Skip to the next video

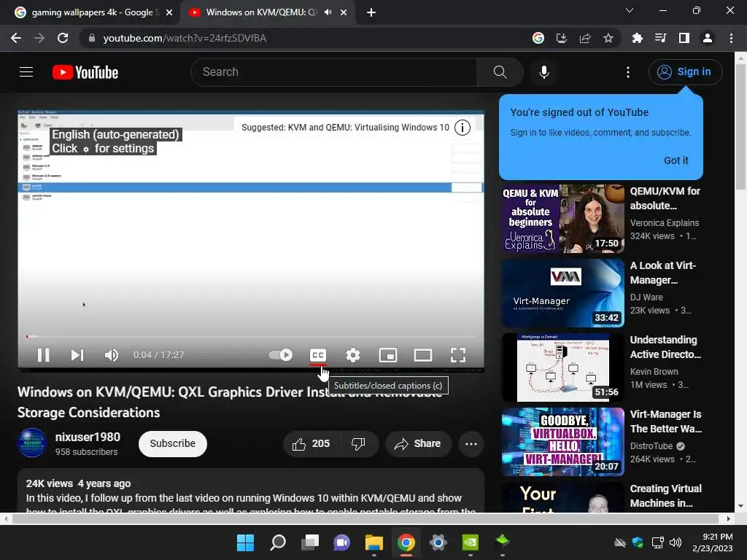pyautogui.click(x=77, y=355)
